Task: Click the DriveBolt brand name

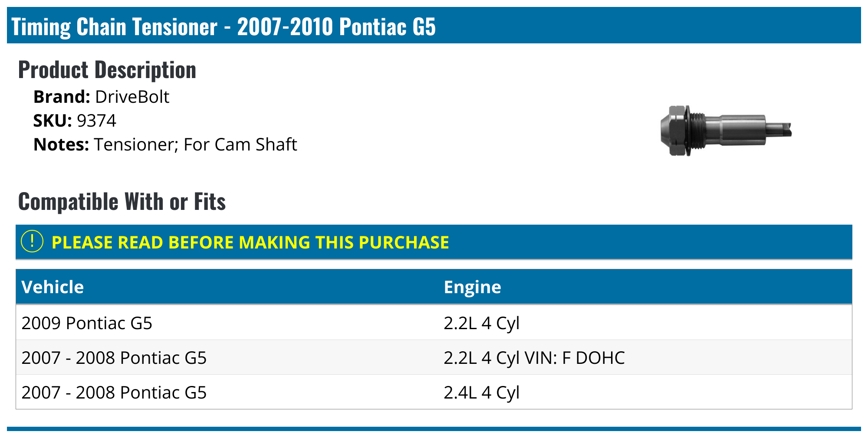Action: (x=132, y=97)
